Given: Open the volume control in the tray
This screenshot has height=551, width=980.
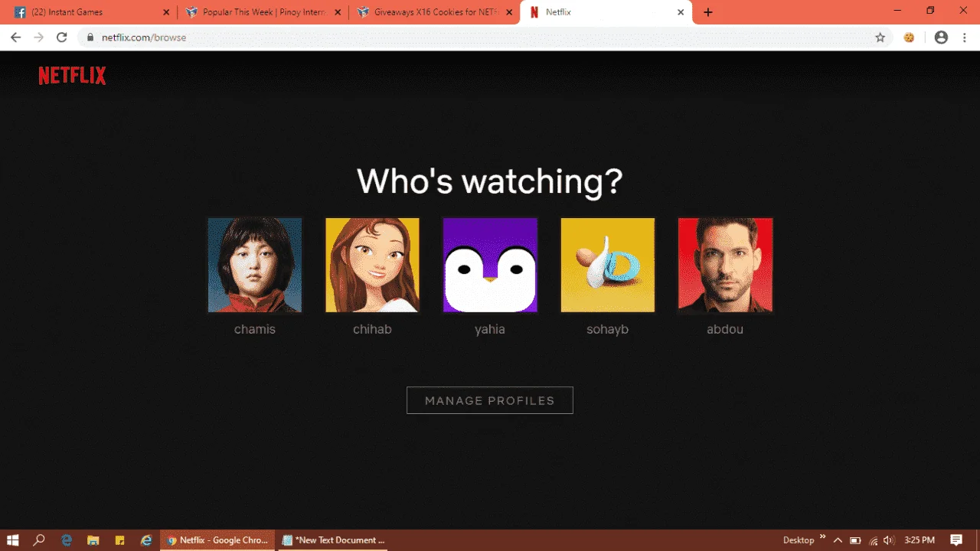Looking at the screenshot, I should coord(889,540).
